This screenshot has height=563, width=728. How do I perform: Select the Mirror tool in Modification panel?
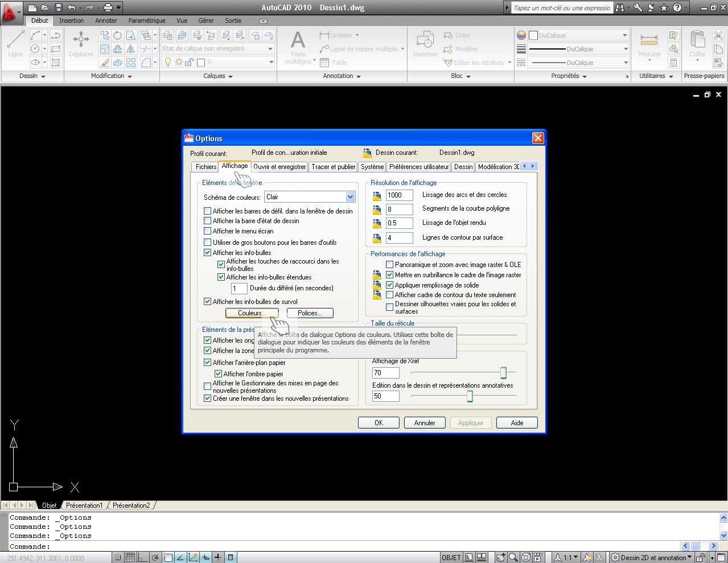(x=131, y=49)
